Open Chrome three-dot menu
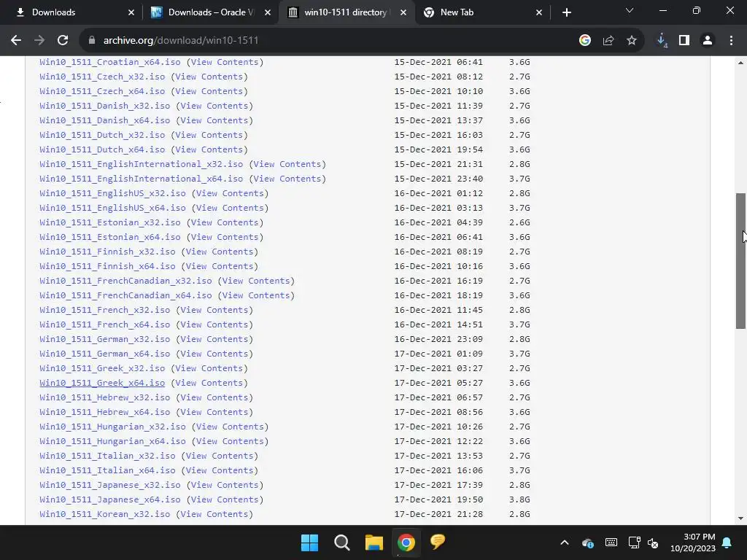 coord(731,41)
